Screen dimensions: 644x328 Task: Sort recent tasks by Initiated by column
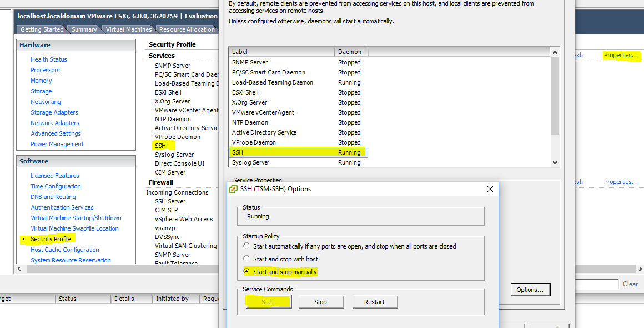pos(176,299)
